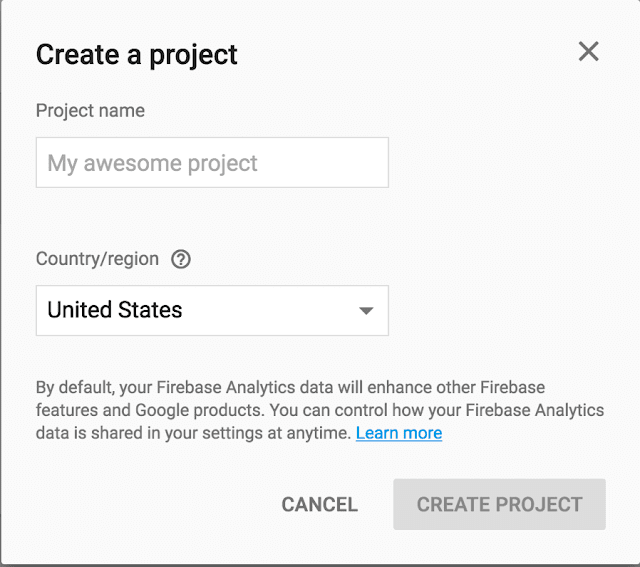Open the United States country dropdown
The width and height of the screenshot is (640, 567).
212,311
